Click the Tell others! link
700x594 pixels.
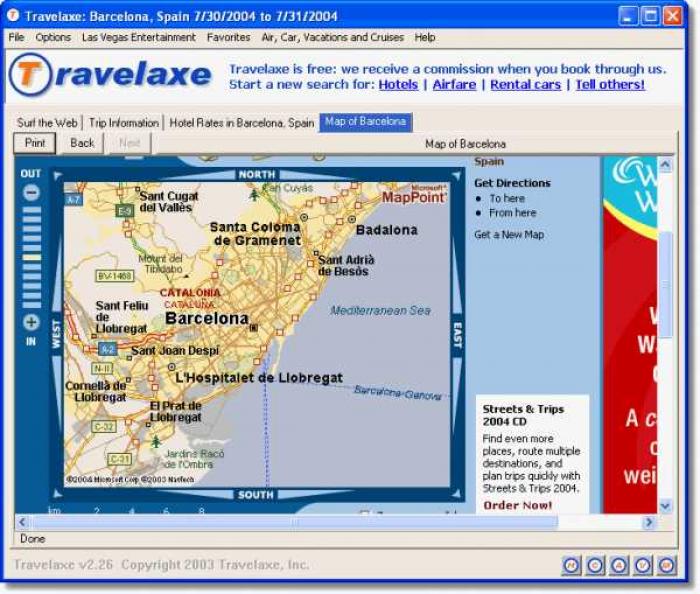click(x=610, y=84)
